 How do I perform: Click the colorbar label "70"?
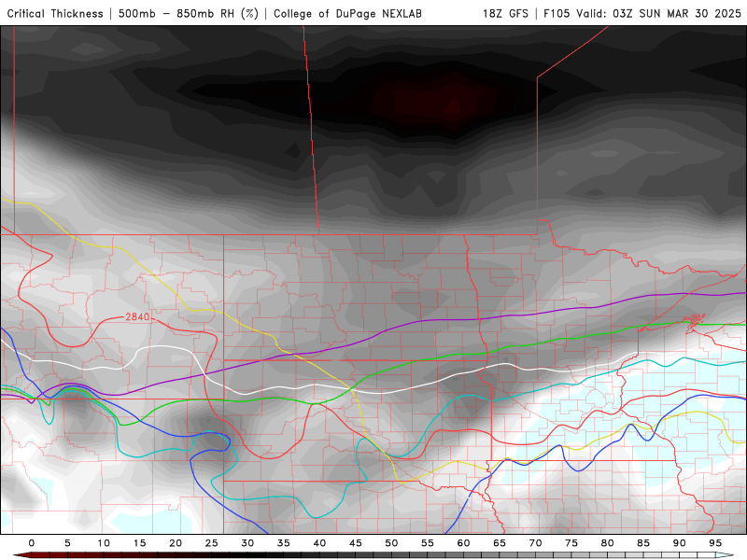click(535, 543)
